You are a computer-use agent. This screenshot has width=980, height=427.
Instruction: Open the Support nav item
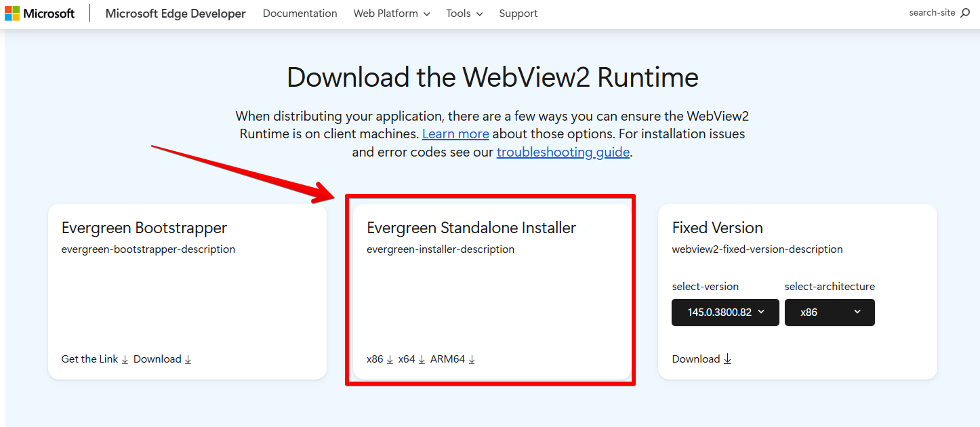[x=518, y=14]
